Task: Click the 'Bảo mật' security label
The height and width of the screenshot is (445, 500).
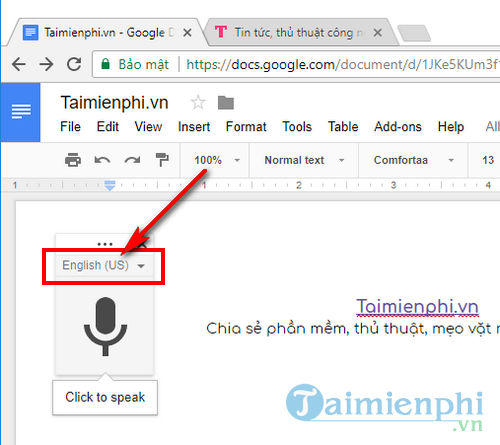Action: click(x=144, y=64)
